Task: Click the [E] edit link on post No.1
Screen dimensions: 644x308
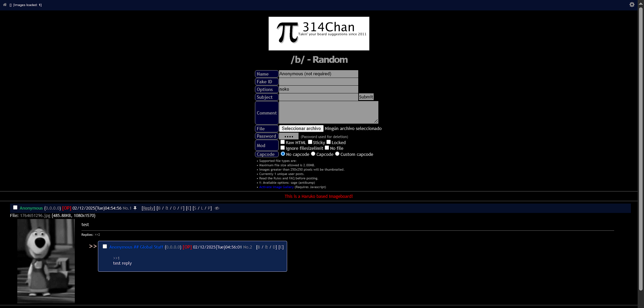Action: (x=189, y=208)
